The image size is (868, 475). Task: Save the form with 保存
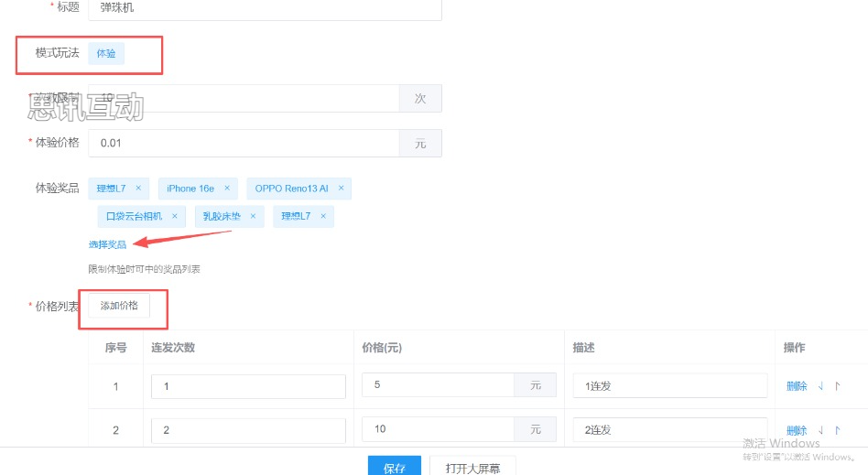coord(394,467)
